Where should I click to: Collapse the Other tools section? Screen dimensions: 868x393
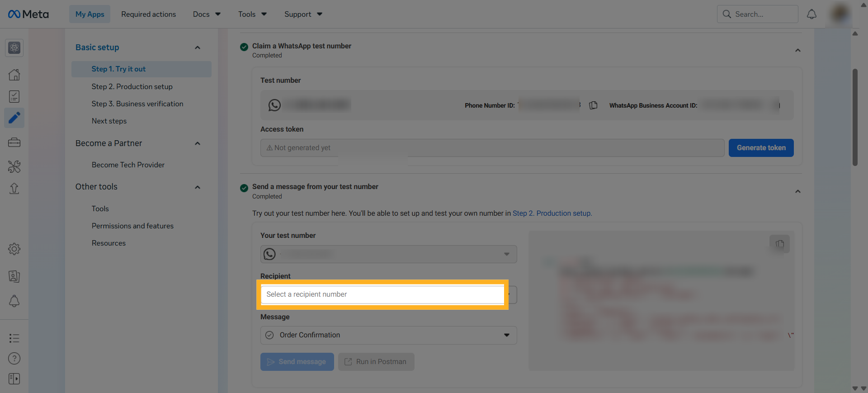198,187
